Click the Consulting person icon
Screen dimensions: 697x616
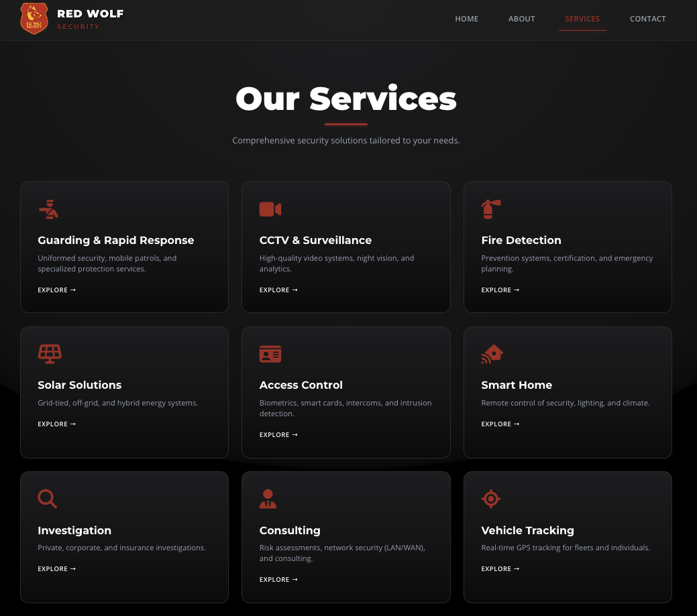tap(268, 499)
